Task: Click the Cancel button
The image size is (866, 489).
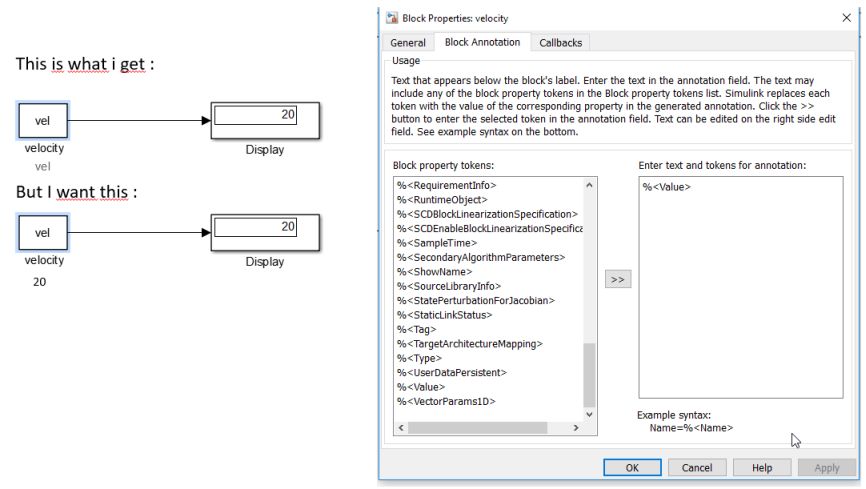Action: tap(696, 467)
